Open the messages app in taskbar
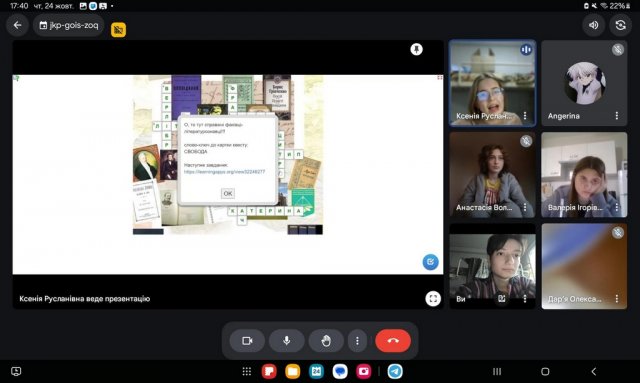Image resolution: width=640 pixels, height=383 pixels. (x=340, y=371)
